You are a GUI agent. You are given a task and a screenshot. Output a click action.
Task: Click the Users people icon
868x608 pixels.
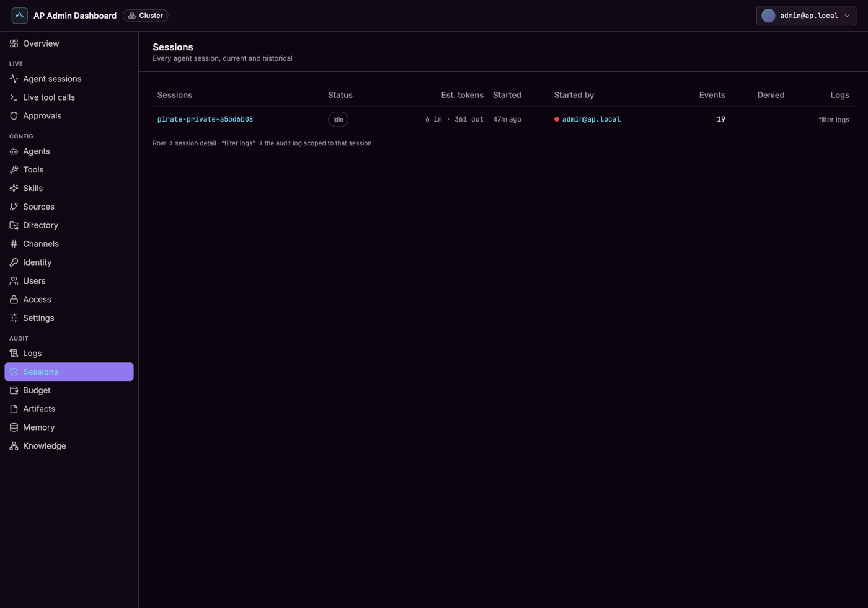[x=14, y=281]
